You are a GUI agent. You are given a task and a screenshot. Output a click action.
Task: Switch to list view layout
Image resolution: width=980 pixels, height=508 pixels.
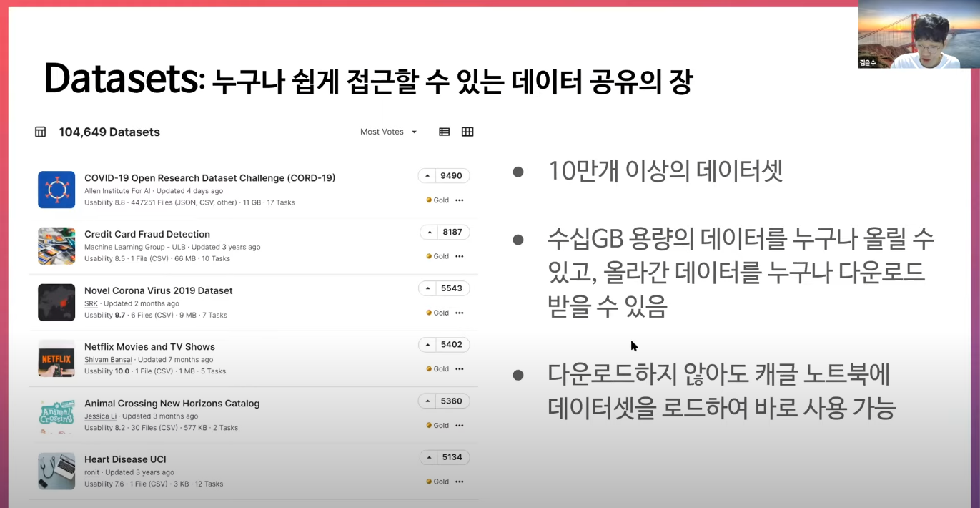(x=445, y=132)
